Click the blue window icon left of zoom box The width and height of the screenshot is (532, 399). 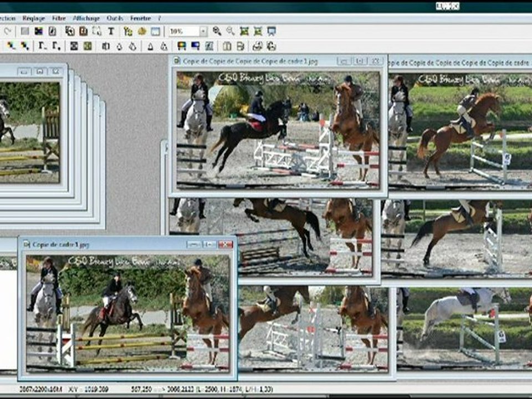coord(155,31)
